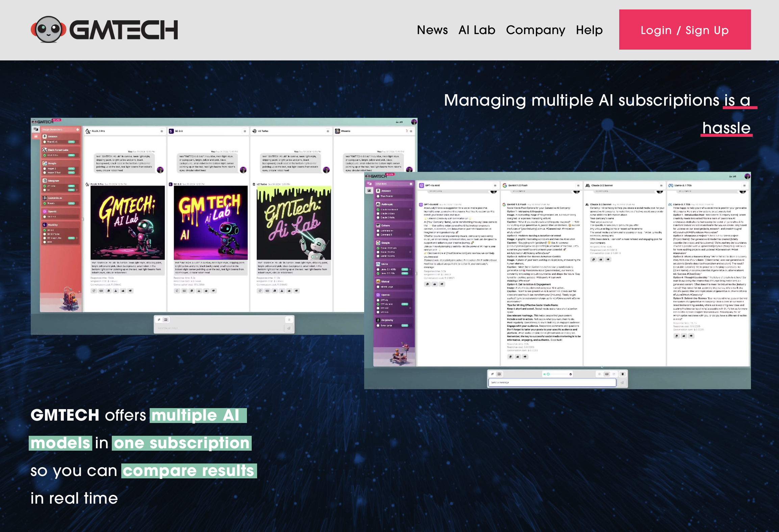The image size is (779, 532).
Task: Download the FLUX.1 Pro generated image
Action: 116,291
